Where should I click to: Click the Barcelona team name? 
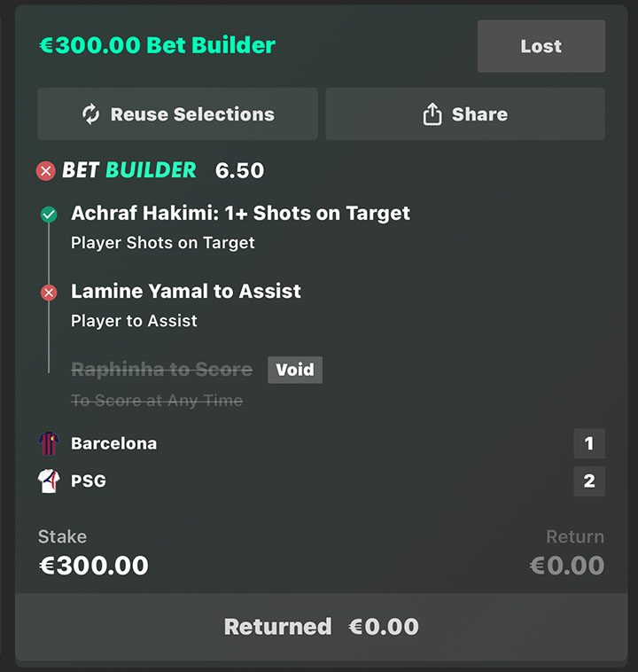[x=113, y=443]
